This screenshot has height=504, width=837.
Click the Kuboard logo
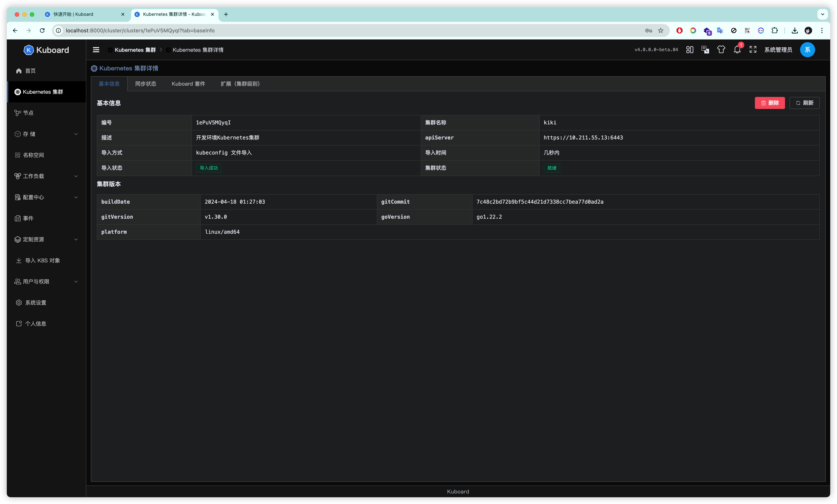pos(46,50)
